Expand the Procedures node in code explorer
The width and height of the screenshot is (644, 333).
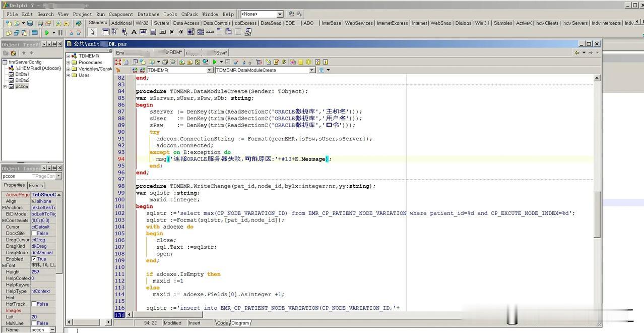click(68, 63)
